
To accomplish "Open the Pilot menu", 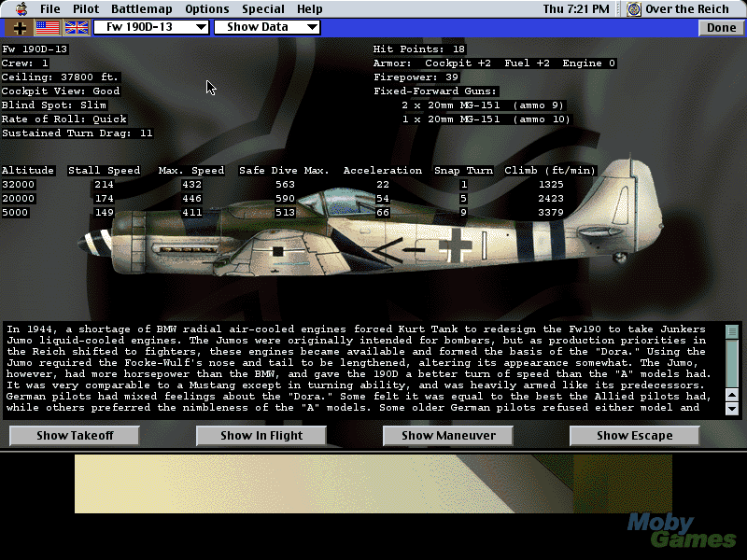I will [86, 9].
